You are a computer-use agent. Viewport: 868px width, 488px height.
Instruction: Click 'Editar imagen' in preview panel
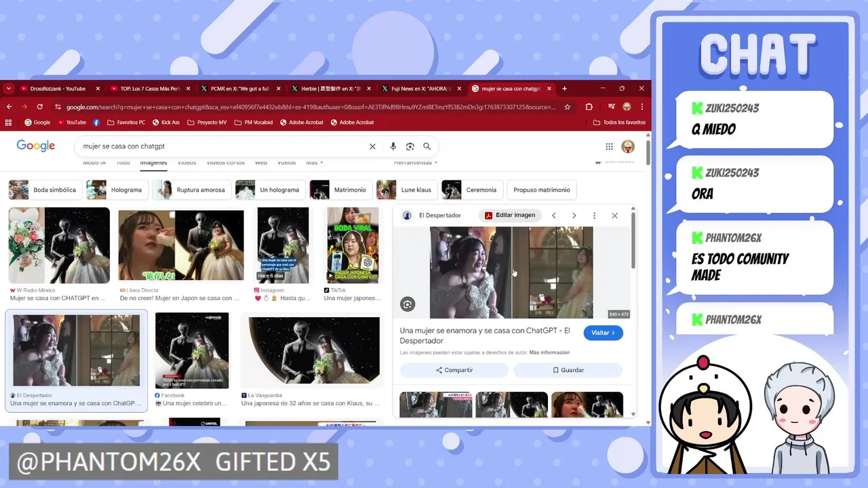click(510, 216)
